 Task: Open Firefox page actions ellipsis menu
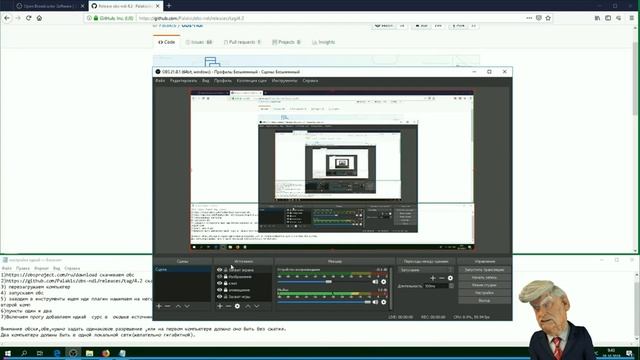coord(529,18)
